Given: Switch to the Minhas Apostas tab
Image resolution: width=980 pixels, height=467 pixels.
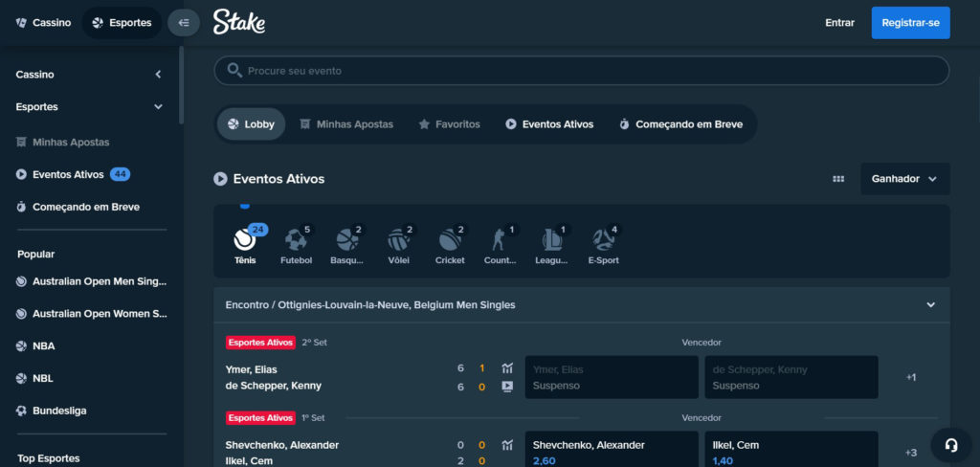Looking at the screenshot, I should 346,124.
